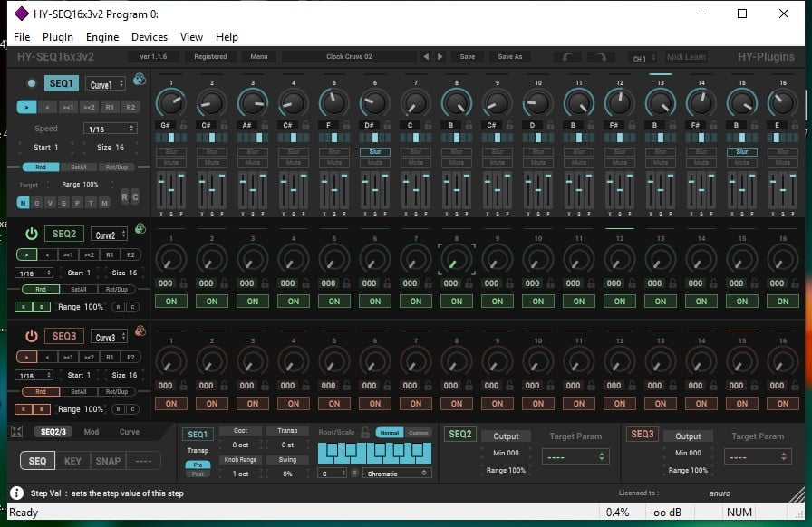Click the SEQ1 Size 16 value field

click(111, 148)
